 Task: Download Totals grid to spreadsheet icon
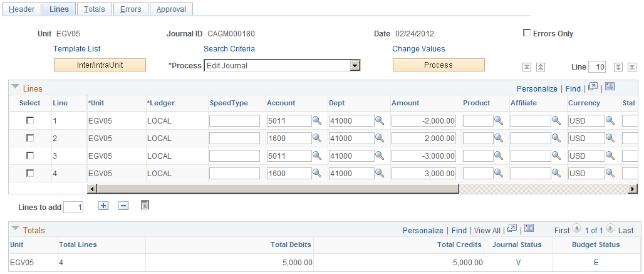pyautogui.click(x=529, y=228)
